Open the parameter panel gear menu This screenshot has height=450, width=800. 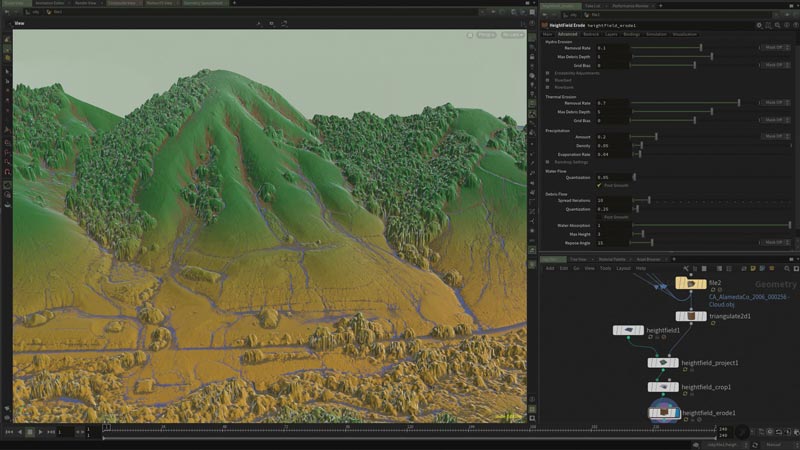pyautogui.click(x=759, y=25)
